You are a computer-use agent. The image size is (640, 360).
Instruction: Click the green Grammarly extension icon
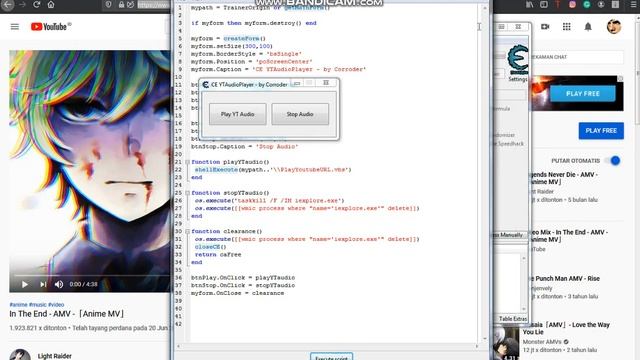tap(587, 4)
